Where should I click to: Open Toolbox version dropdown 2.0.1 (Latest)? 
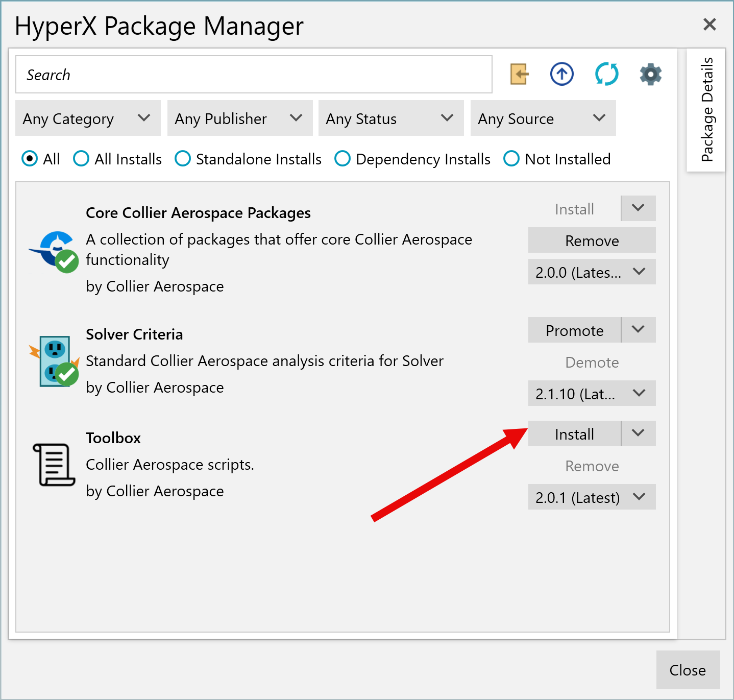pyautogui.click(x=592, y=497)
